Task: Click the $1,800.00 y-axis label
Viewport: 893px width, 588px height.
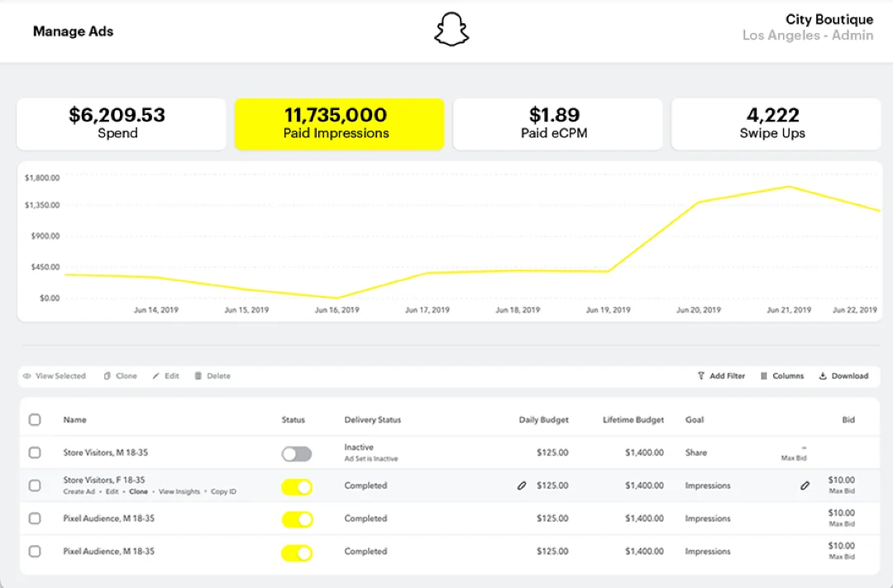Action: click(42, 178)
